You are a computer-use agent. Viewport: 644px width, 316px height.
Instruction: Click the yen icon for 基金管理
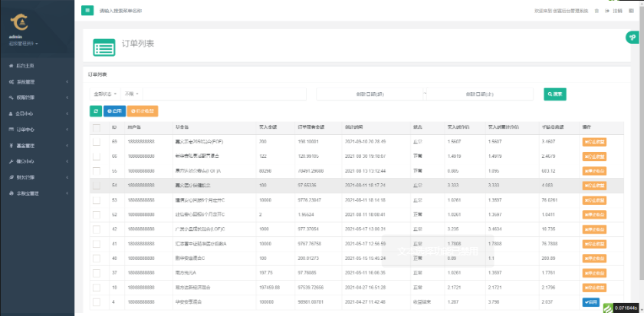point(11,146)
